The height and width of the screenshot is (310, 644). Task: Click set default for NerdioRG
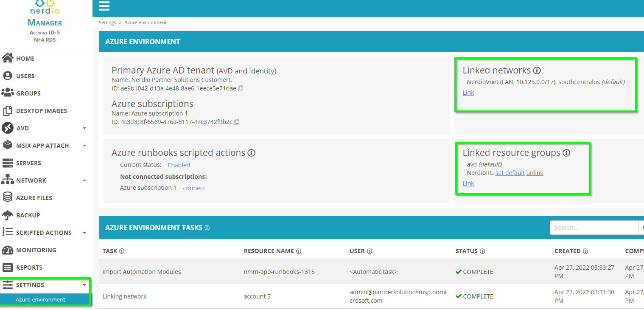510,173
